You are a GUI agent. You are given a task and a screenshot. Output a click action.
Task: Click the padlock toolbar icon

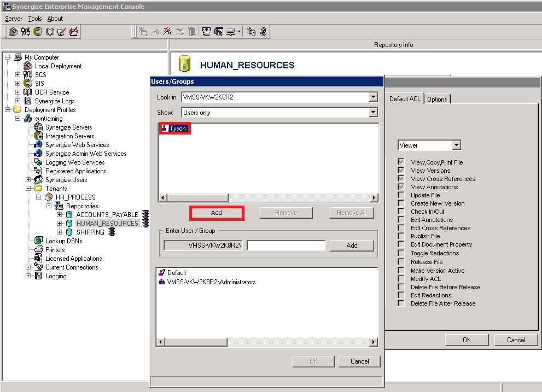tap(264, 32)
